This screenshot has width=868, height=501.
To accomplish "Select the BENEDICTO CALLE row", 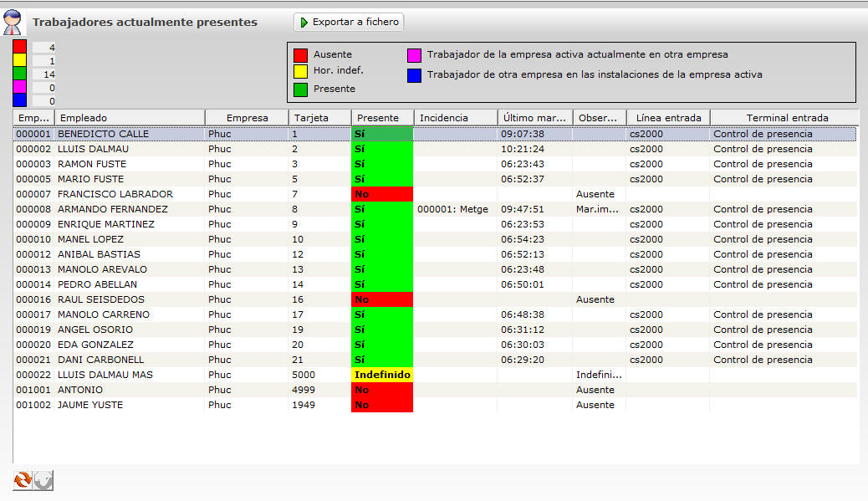I will coord(435,134).
